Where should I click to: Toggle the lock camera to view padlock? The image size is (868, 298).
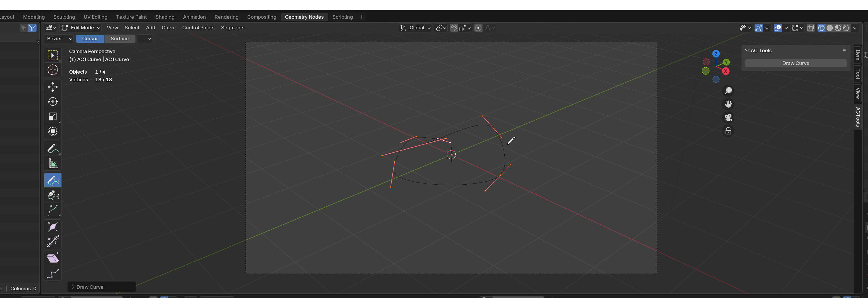pos(728,131)
